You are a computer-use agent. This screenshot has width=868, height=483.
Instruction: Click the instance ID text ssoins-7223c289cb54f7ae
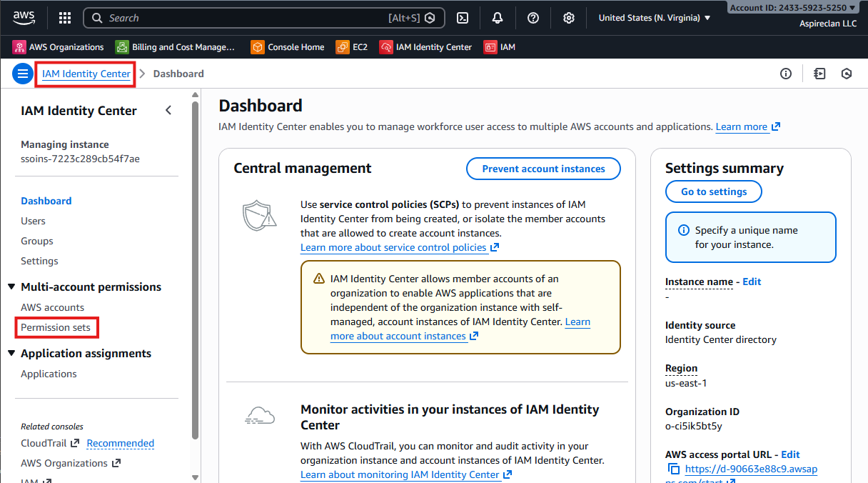(x=80, y=159)
